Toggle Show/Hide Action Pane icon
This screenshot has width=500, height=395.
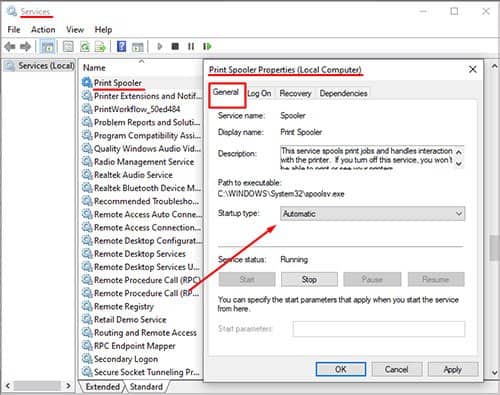point(137,47)
